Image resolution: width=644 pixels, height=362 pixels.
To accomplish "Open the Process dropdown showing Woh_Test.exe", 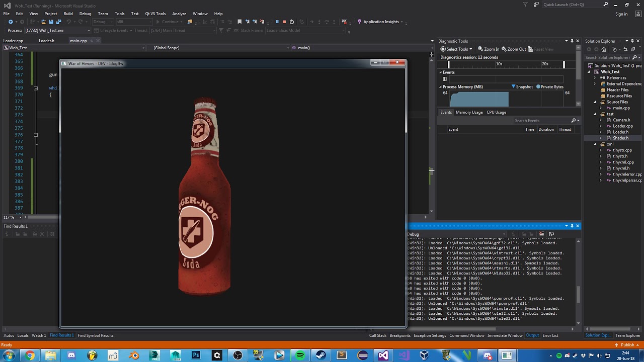I will coord(57,31).
